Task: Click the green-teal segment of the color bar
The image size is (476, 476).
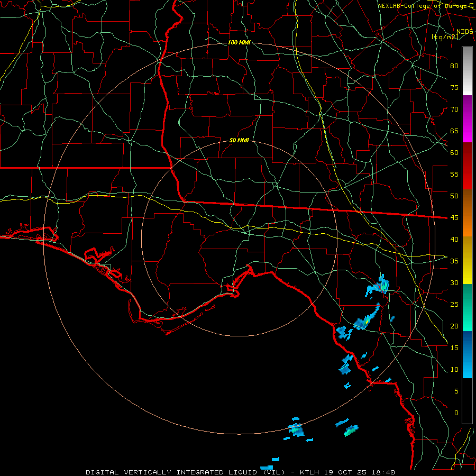Action: coord(467,307)
